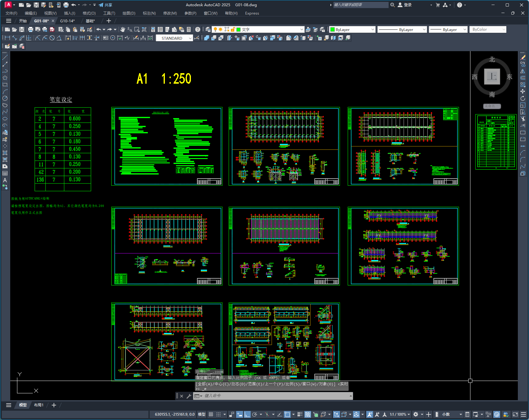This screenshot has height=420, width=529.
Task: Open the first ByLayer linetype dropdown
Action: click(x=402, y=29)
